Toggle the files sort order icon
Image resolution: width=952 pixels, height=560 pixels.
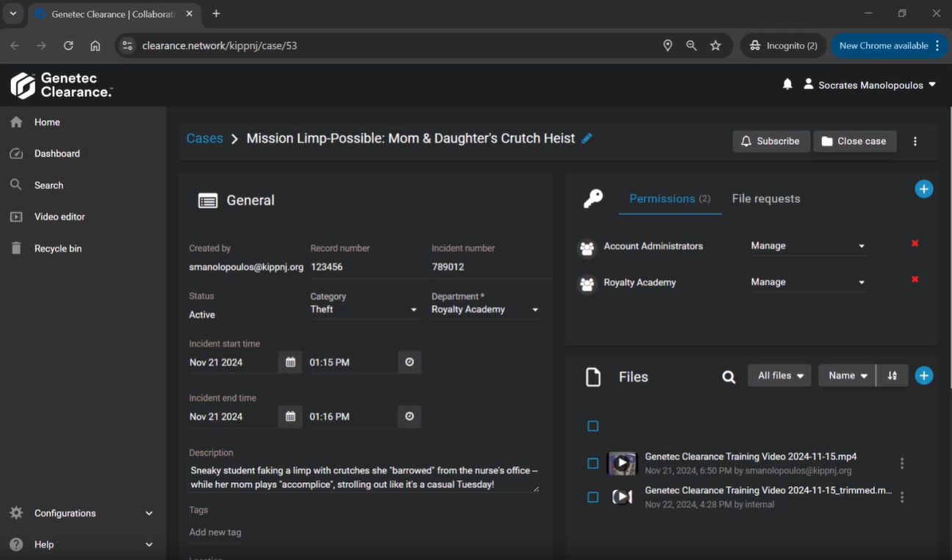892,376
